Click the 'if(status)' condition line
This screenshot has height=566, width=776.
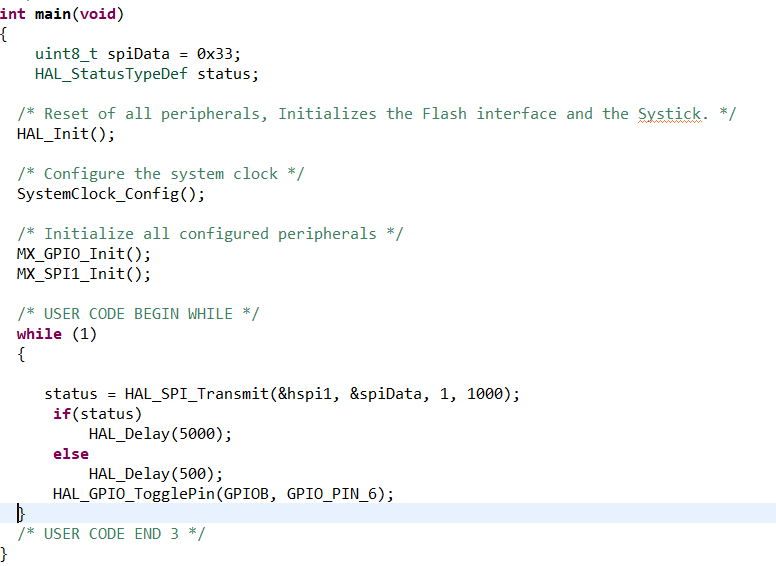[x=97, y=414]
